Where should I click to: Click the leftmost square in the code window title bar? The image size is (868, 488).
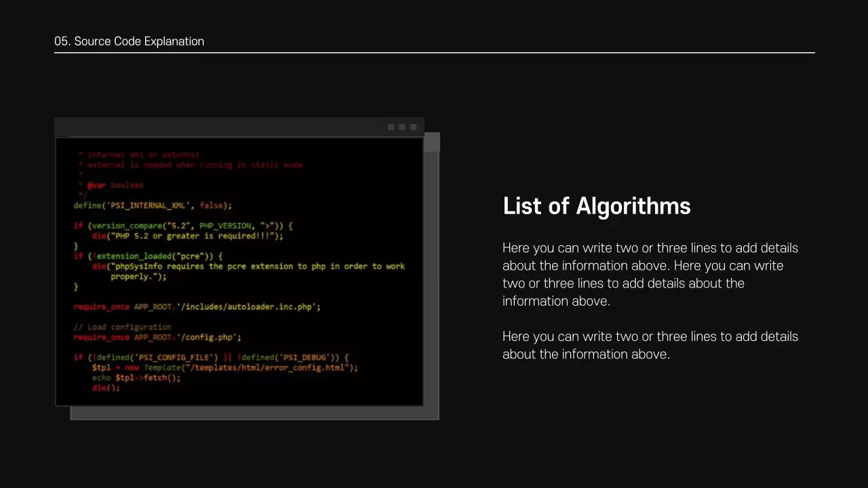tap(391, 127)
